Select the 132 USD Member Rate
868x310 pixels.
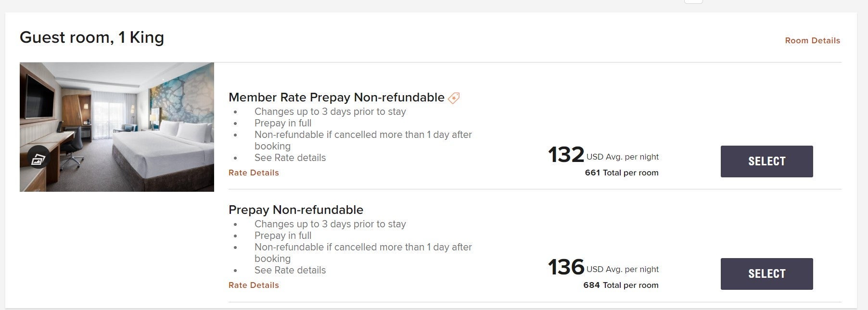point(766,161)
